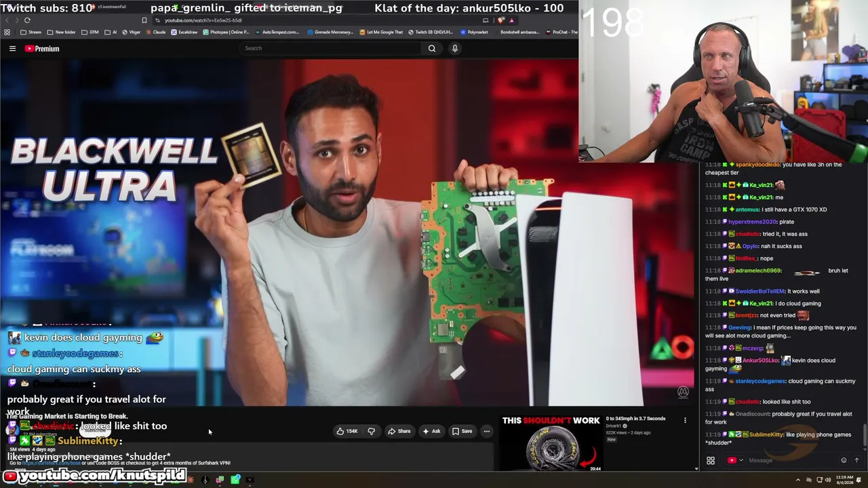Dislike the video with thumbs down
Viewport: 868px width, 488px height.
click(372, 431)
